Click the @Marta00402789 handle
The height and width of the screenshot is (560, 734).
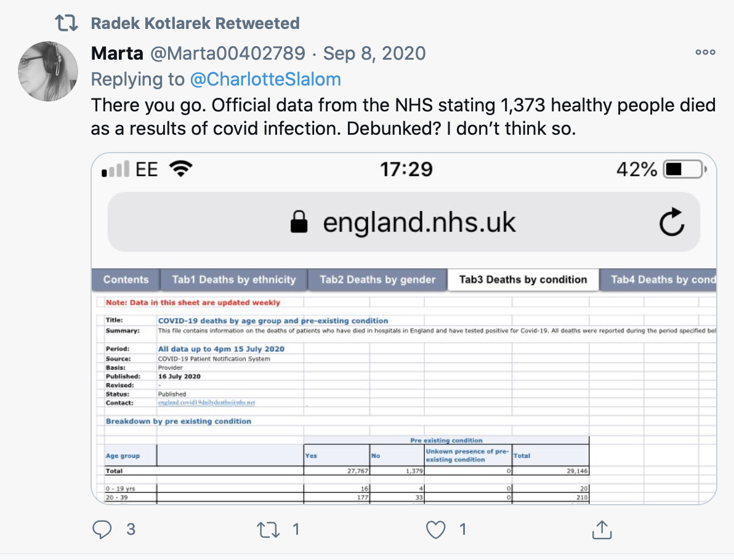[x=227, y=54]
